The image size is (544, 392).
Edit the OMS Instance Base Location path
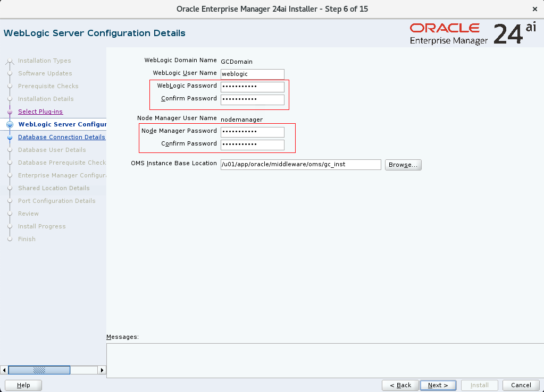point(301,164)
